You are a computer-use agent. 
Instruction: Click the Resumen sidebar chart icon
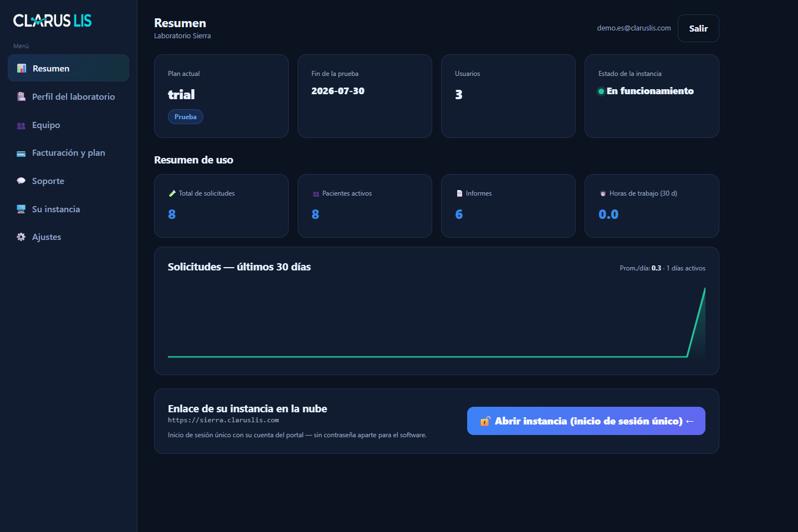click(x=22, y=68)
